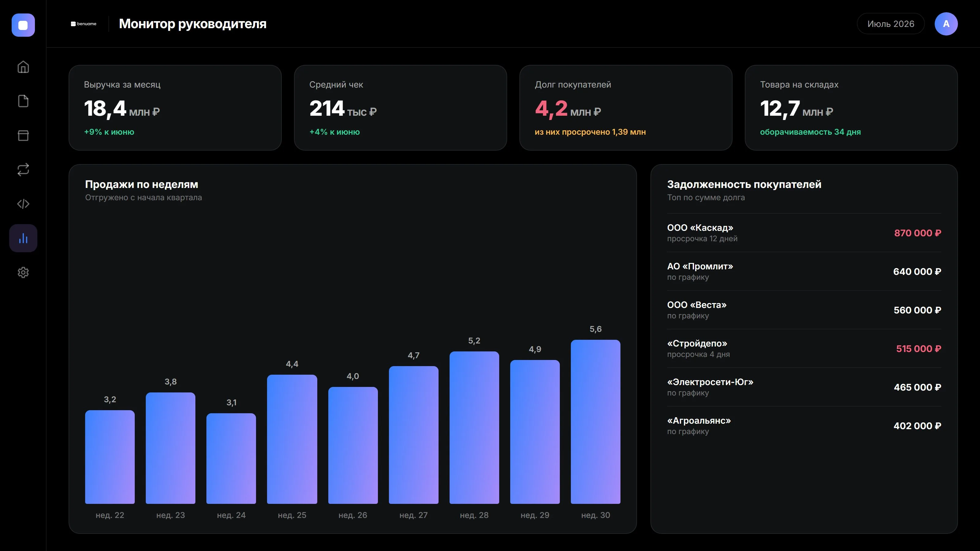Click the benuame brand logo in the header
980x551 pixels.
[84, 24]
